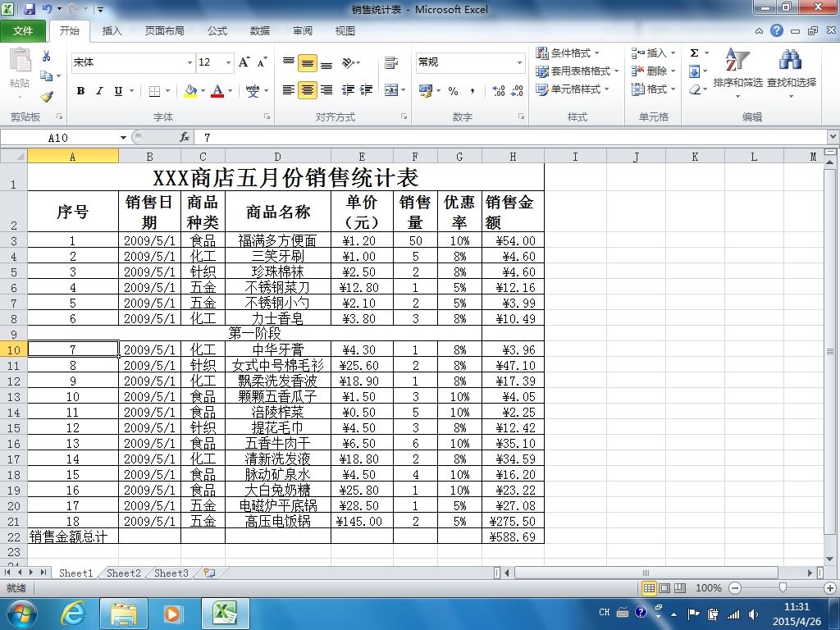This screenshot has height=630, width=840.
Task: Click the font color red A
Action: (217, 91)
